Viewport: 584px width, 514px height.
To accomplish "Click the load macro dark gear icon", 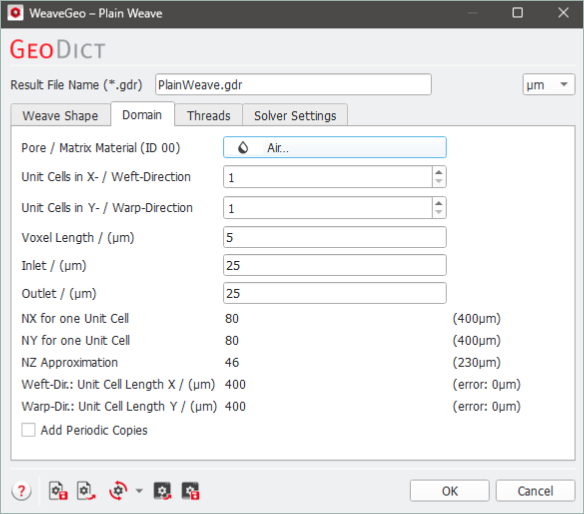I will point(162,491).
